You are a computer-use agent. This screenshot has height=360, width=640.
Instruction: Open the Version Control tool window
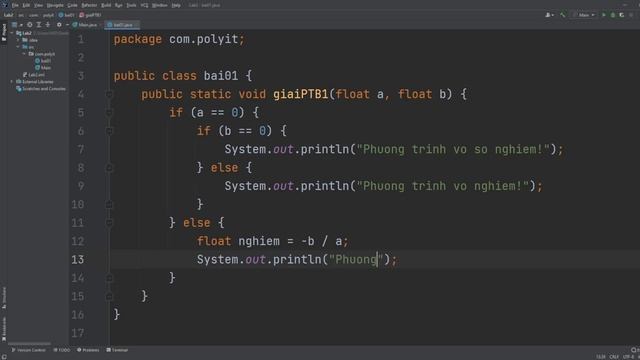point(29,350)
